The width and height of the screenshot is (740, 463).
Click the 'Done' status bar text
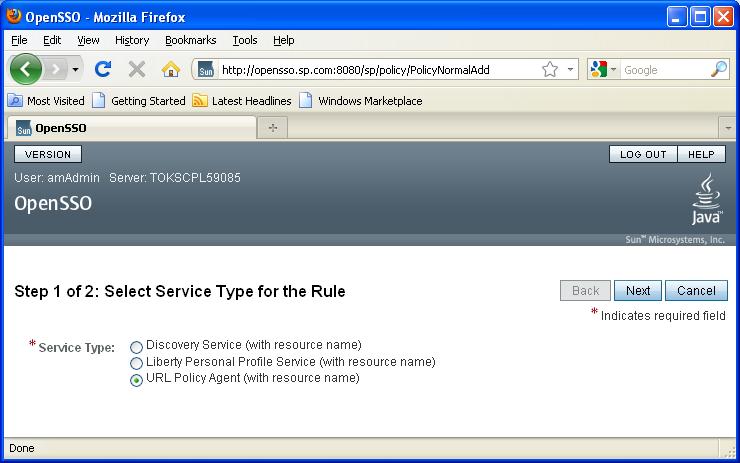(22, 448)
